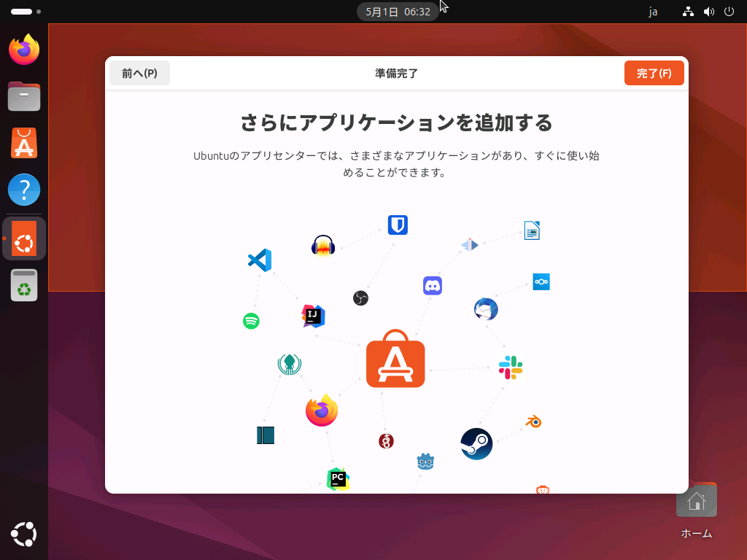Open the Trash from the dock

pyautogui.click(x=24, y=285)
